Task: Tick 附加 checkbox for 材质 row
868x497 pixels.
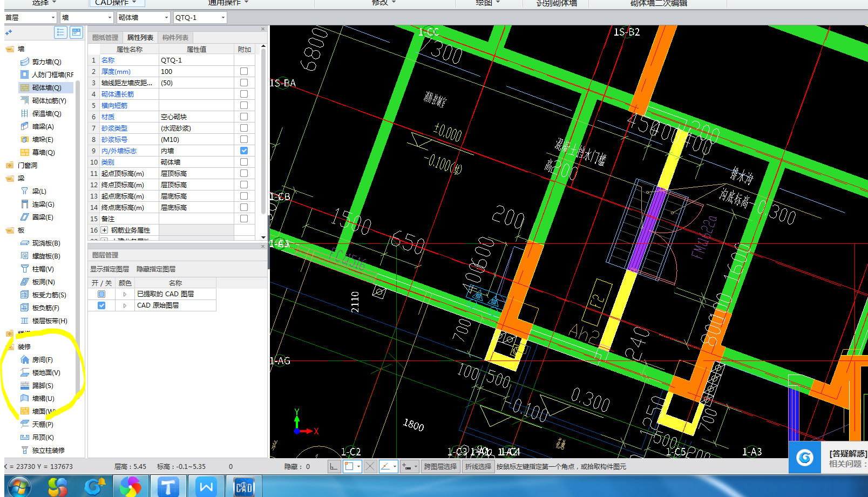Action: pos(244,117)
